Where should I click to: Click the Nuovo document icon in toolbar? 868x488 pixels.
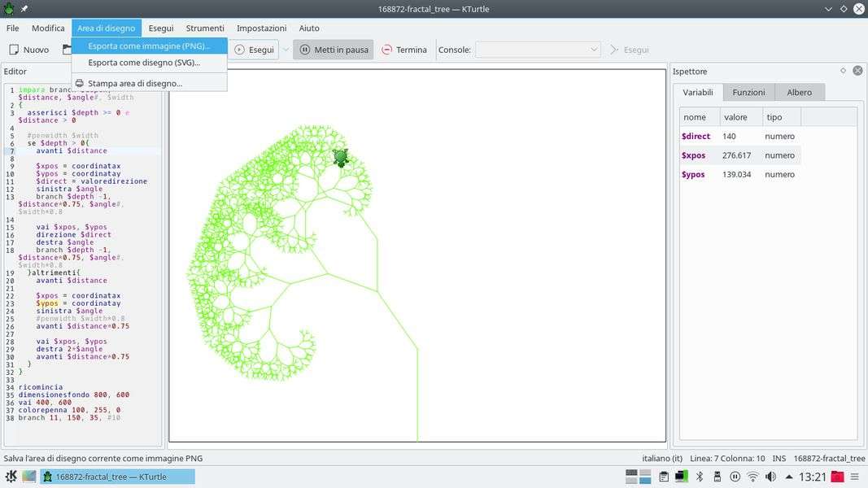pos(14,50)
